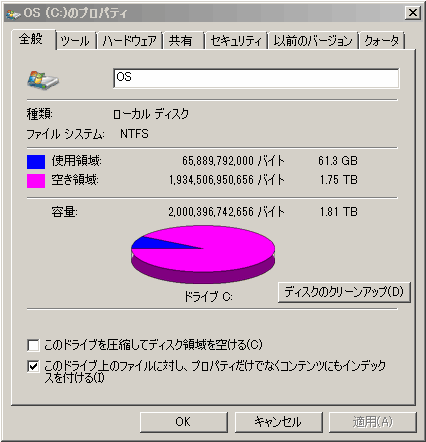Switch to the ツール tab

point(76,41)
